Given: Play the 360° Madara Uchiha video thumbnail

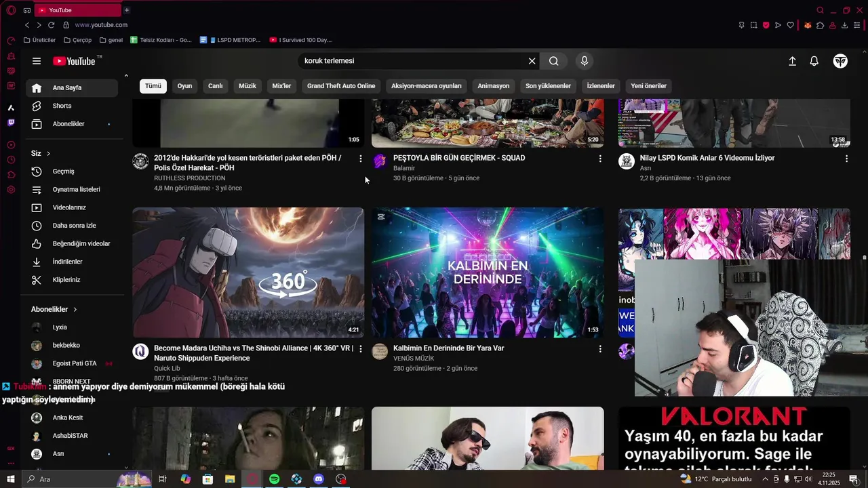Looking at the screenshot, I should click(x=248, y=272).
